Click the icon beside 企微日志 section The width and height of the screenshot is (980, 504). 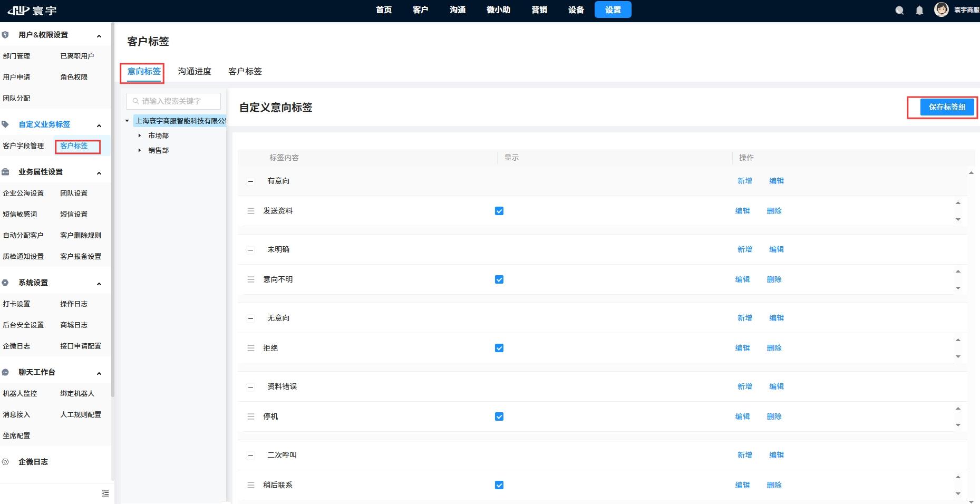pos(5,462)
